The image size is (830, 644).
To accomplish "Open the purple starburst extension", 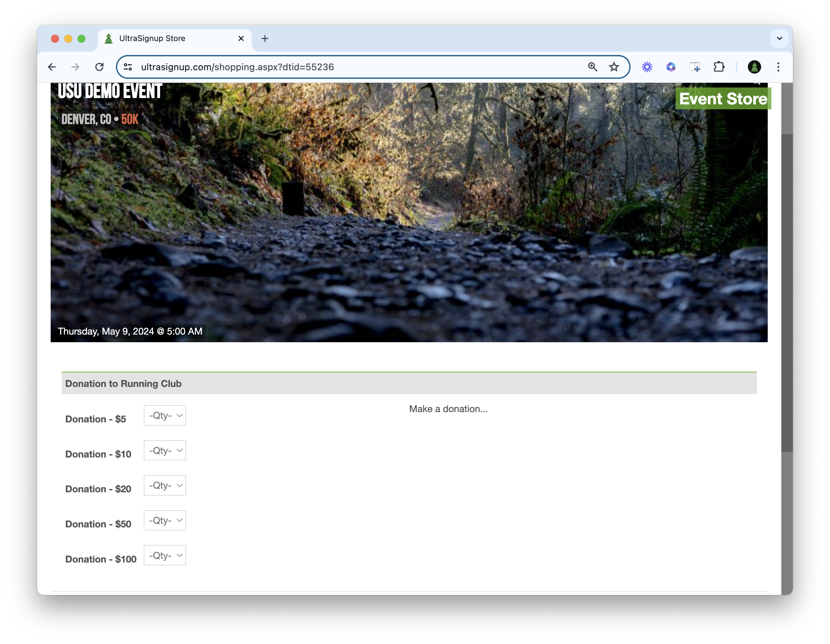I will [647, 67].
